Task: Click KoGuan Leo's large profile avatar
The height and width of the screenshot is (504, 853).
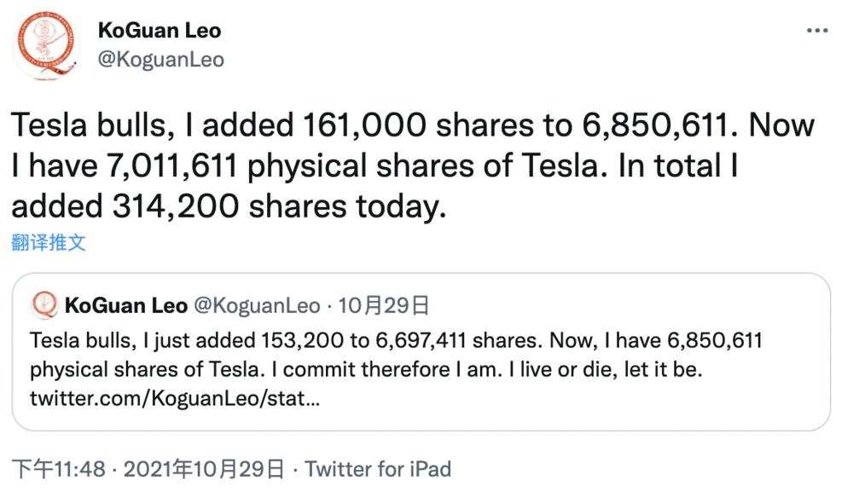Action: (x=46, y=46)
